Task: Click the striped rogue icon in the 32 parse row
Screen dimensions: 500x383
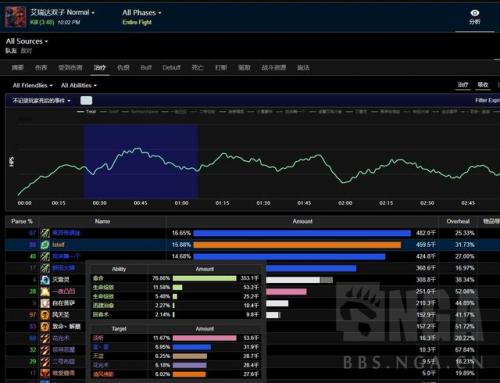Action: [45, 350]
